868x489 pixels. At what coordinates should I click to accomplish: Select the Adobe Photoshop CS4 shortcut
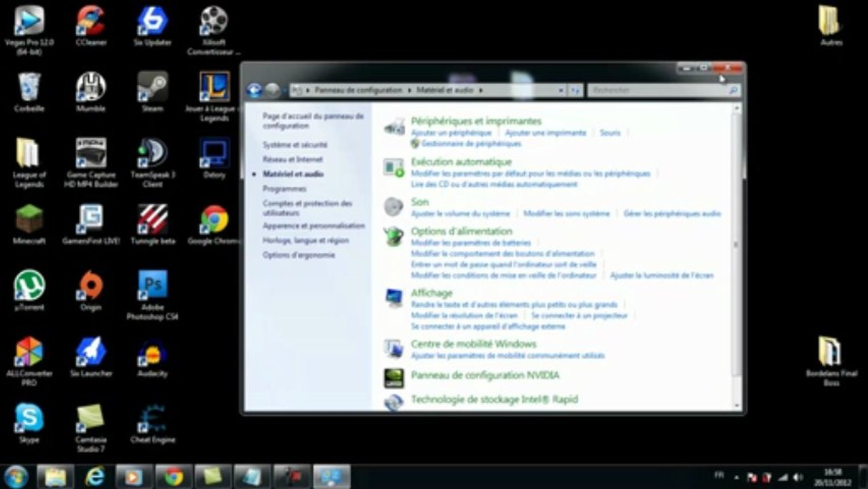(152, 296)
